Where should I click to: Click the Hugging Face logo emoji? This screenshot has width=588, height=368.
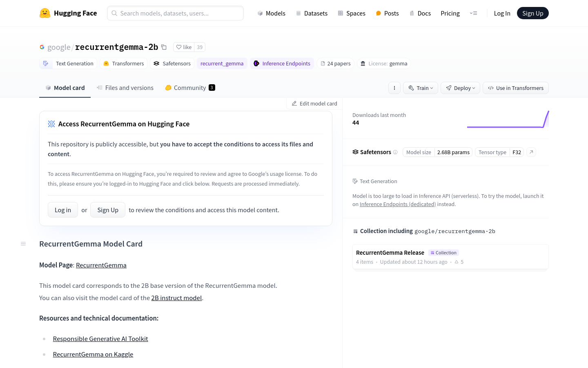pyautogui.click(x=45, y=13)
